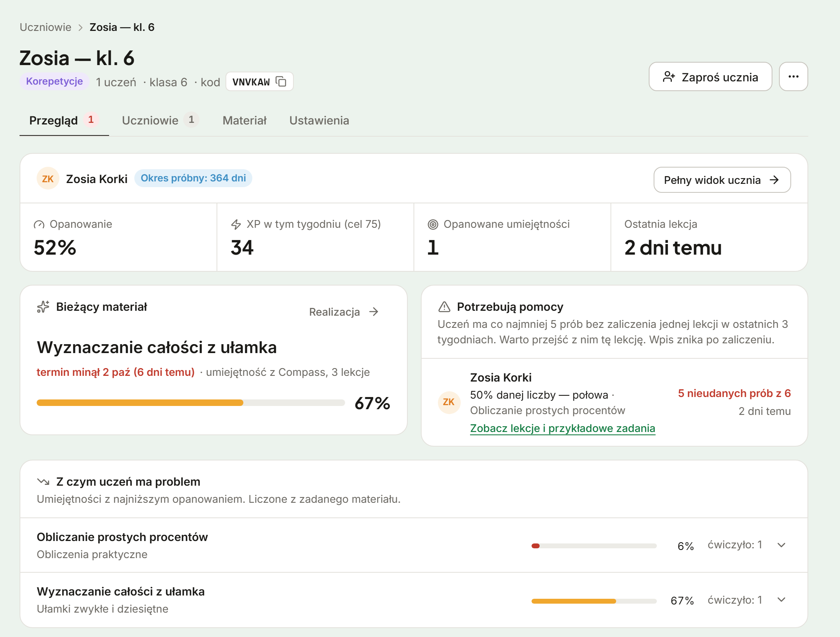The image size is (840, 637).
Task: Click the trending-down icon by Z czym uczeń
Action: tap(43, 482)
